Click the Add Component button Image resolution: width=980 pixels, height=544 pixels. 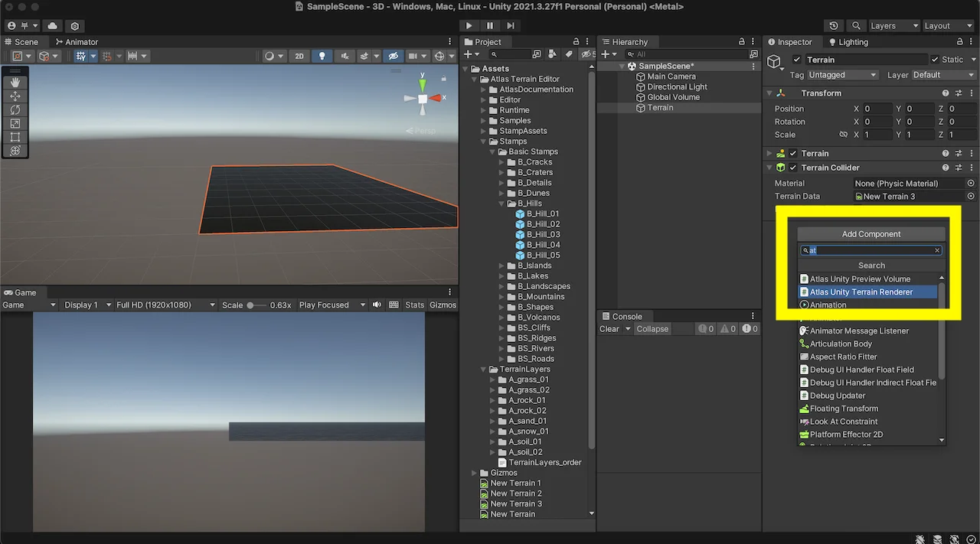(871, 234)
